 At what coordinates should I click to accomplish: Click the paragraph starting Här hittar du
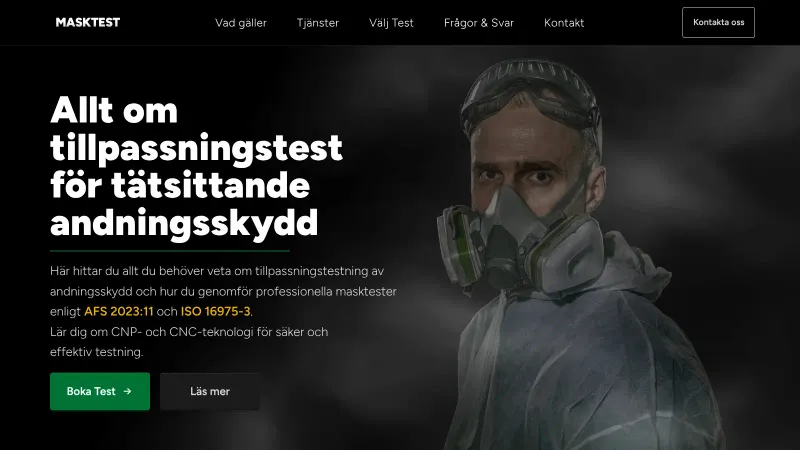point(223,291)
